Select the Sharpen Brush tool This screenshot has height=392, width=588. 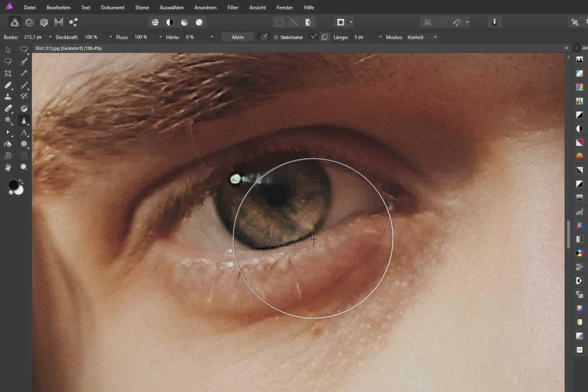pos(24,120)
